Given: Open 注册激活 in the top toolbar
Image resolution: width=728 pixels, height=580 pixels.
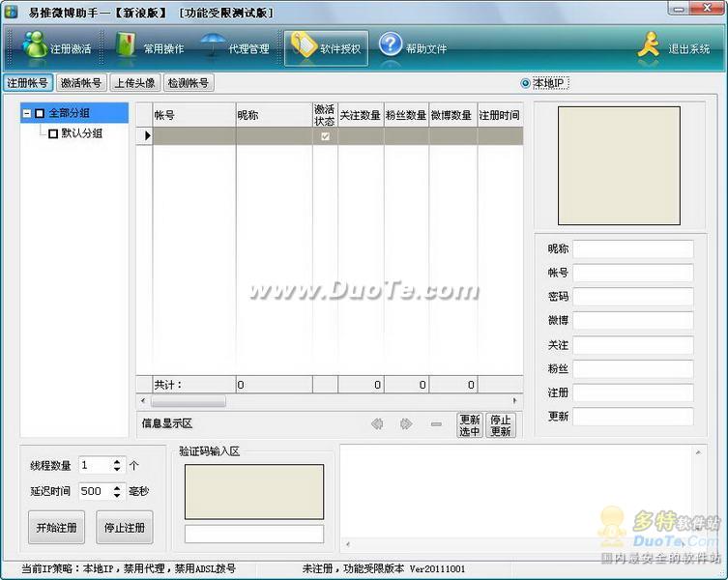Looking at the screenshot, I should pyautogui.click(x=57, y=47).
